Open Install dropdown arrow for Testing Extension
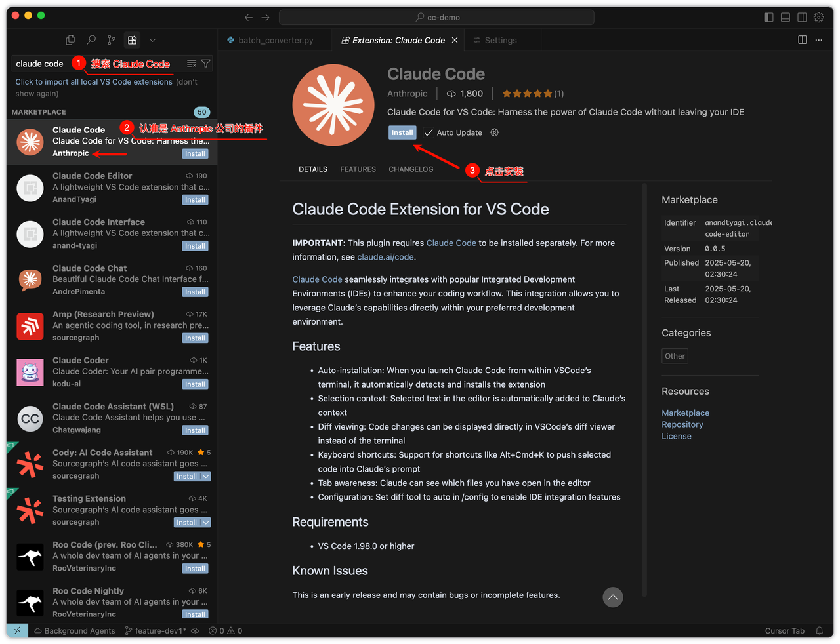The height and width of the screenshot is (644, 840). (x=206, y=523)
